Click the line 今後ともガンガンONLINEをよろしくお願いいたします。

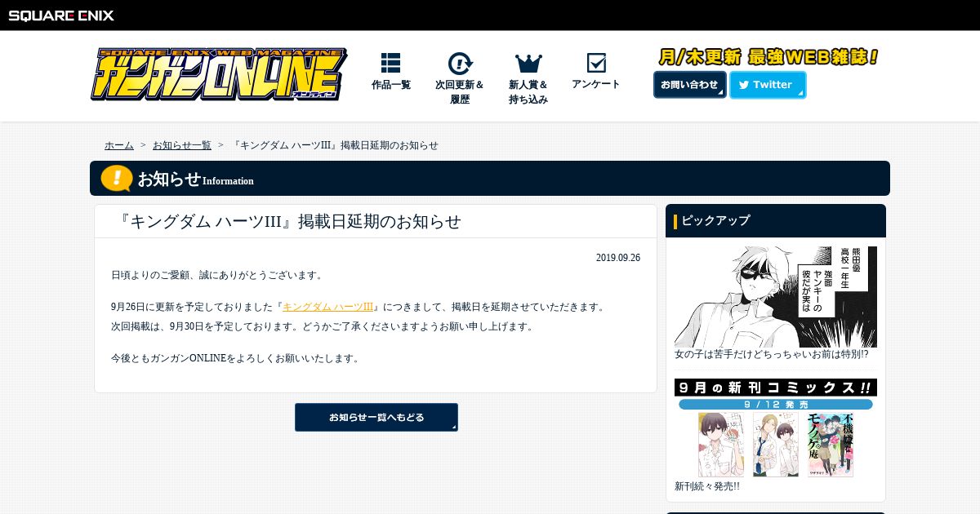[235, 358]
